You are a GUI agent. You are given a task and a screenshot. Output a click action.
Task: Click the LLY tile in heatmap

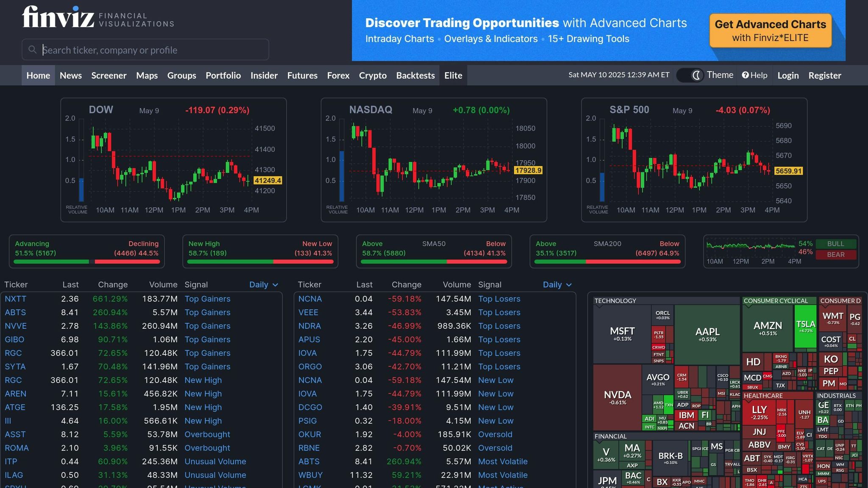(x=759, y=412)
